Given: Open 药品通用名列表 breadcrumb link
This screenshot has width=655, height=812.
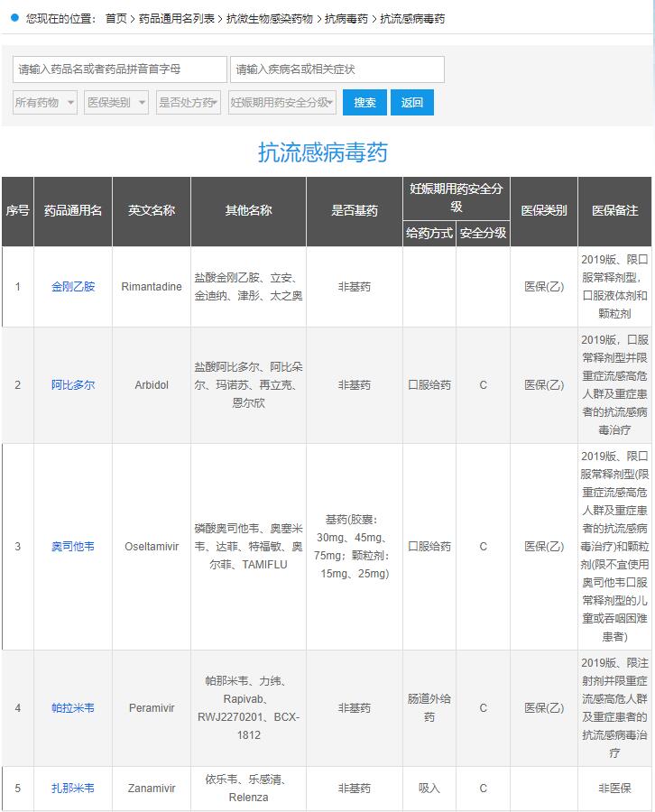Looking at the screenshot, I should [x=177, y=19].
